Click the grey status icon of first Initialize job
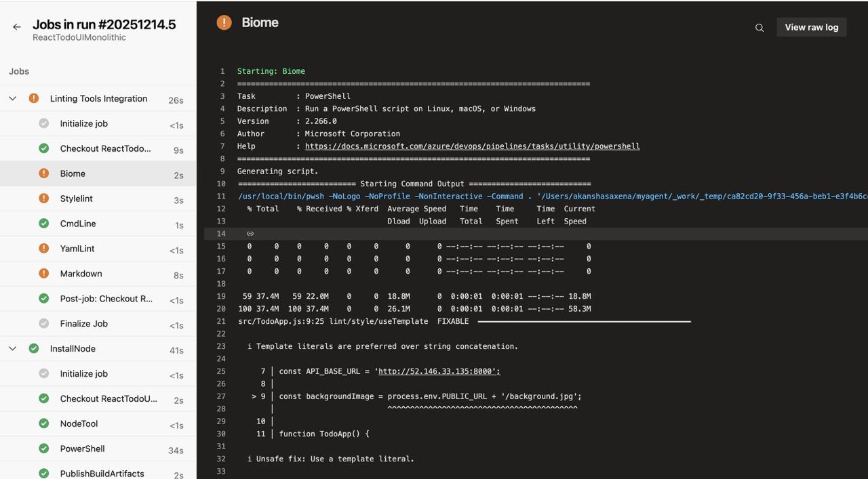The width and height of the screenshot is (868, 479). tap(44, 123)
